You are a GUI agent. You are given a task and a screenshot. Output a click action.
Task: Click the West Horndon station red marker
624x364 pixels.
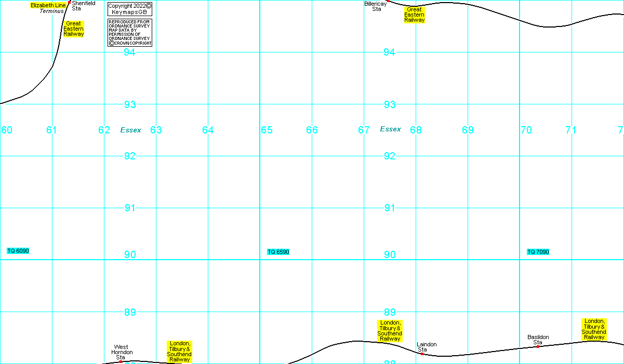[x=121, y=361]
